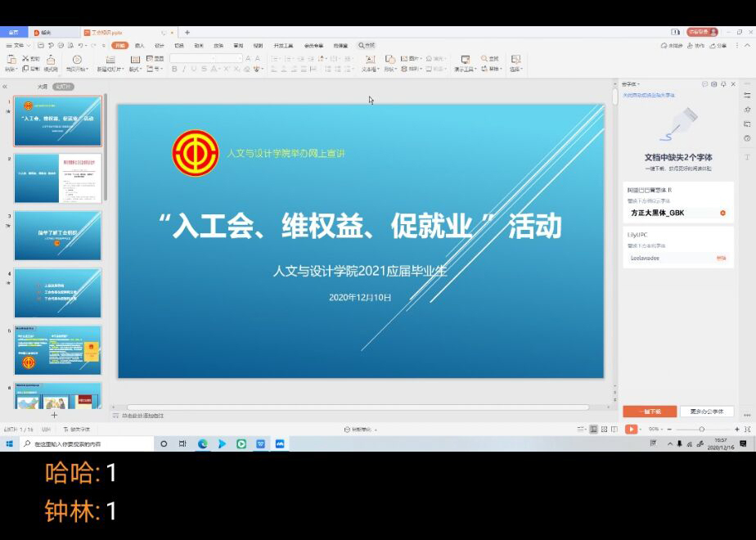Switch the left pane to Outline (大纲) view
The image size is (756, 540).
tap(43, 87)
